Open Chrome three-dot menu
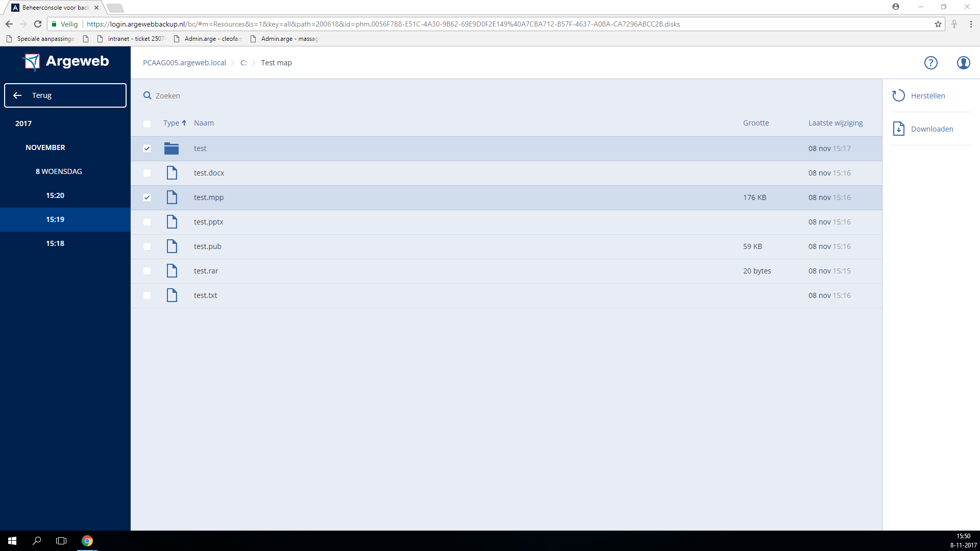 coord(971,24)
